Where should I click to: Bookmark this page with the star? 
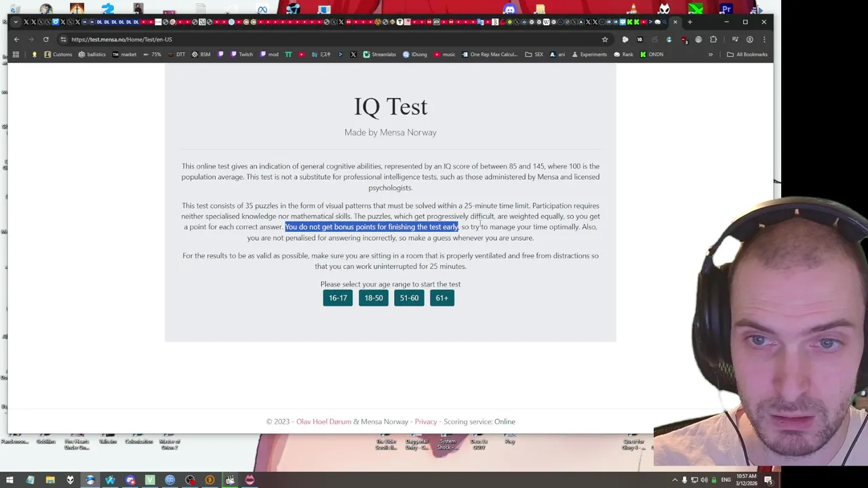[605, 39]
